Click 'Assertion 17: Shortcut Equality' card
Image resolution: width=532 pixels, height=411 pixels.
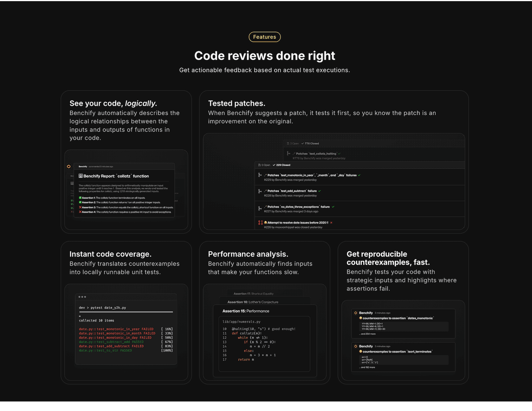[254, 294]
